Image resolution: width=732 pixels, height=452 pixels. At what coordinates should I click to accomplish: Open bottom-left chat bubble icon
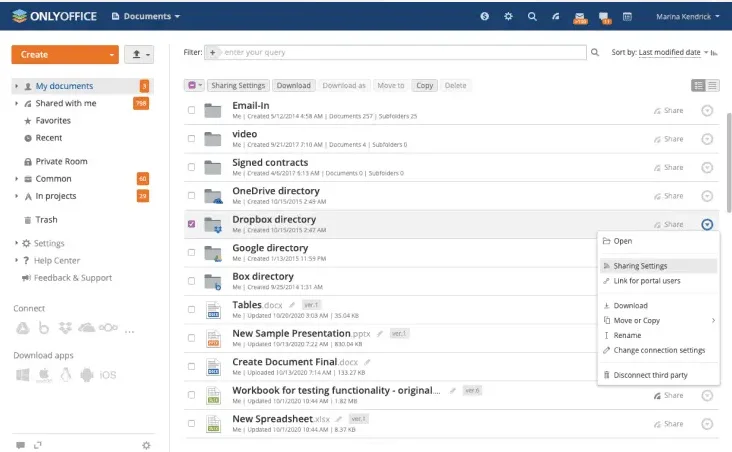[x=20, y=445]
